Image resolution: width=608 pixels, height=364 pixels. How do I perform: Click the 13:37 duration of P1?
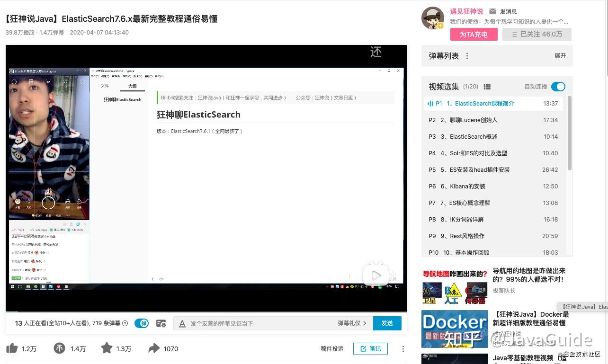tap(551, 104)
